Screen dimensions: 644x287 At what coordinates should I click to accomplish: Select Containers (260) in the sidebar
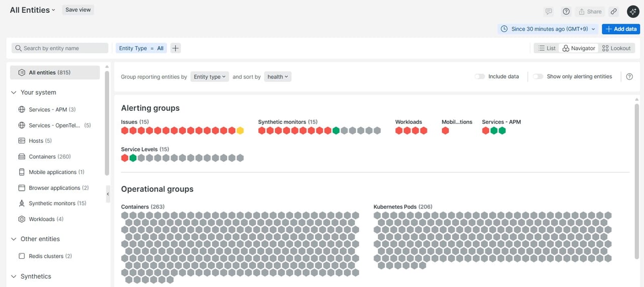[x=49, y=157]
